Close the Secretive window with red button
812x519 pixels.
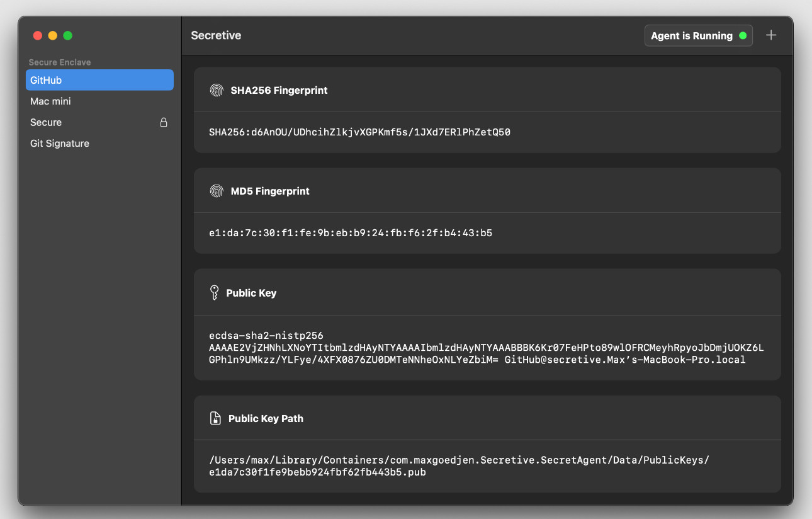[38, 36]
